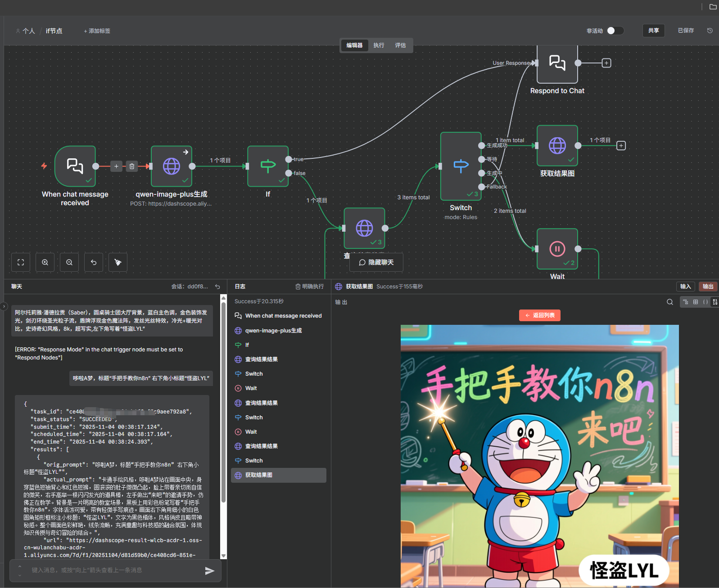Zoom out on the canvas

click(69, 262)
